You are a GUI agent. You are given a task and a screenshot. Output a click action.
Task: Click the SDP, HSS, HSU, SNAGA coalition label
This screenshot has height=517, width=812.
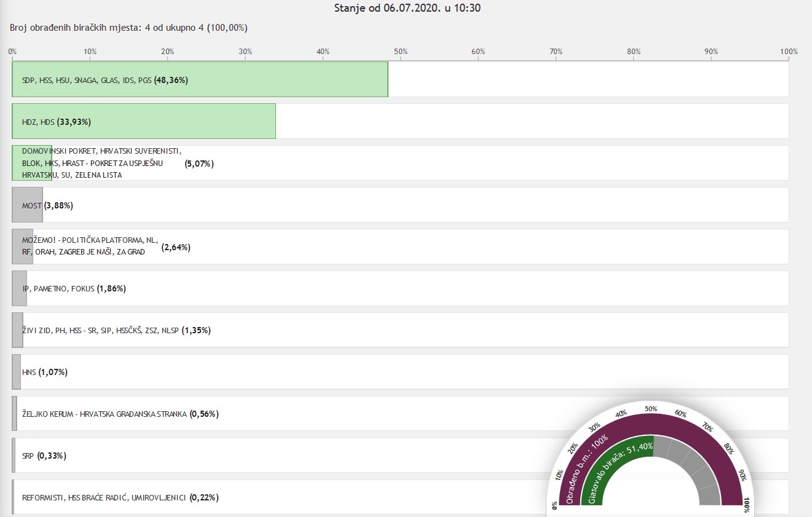[x=87, y=80]
